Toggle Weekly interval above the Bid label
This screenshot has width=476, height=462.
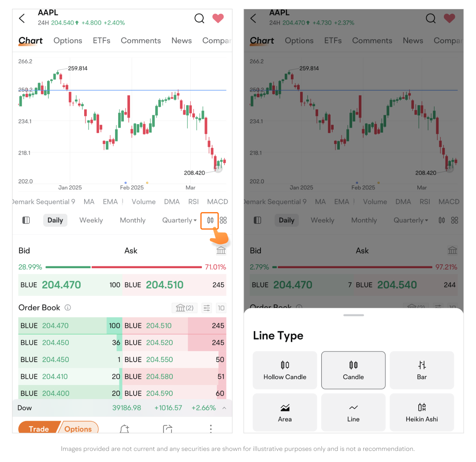pos(91,220)
